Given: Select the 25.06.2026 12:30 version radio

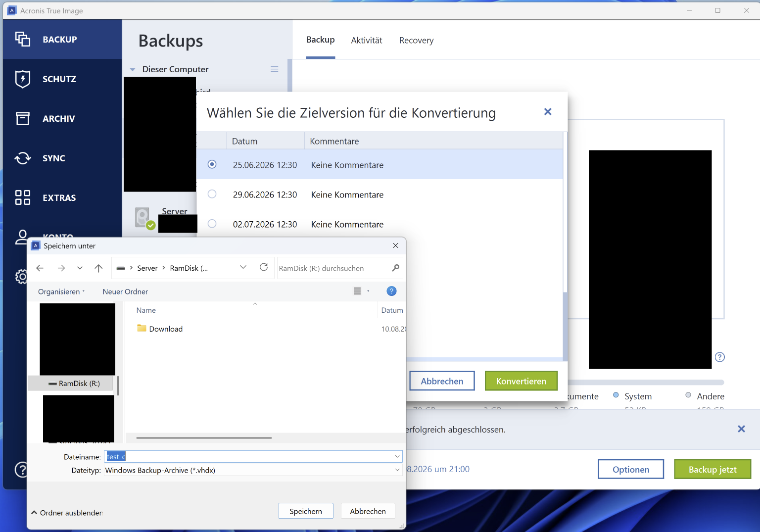Looking at the screenshot, I should [x=212, y=164].
